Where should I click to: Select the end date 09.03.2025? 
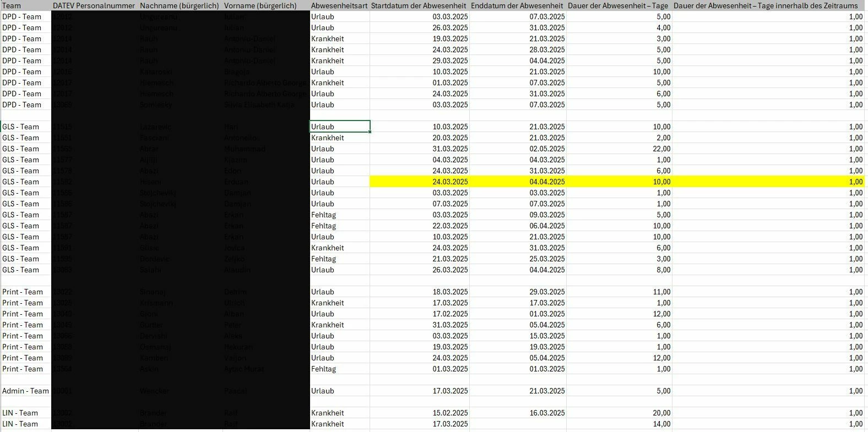[547, 215]
